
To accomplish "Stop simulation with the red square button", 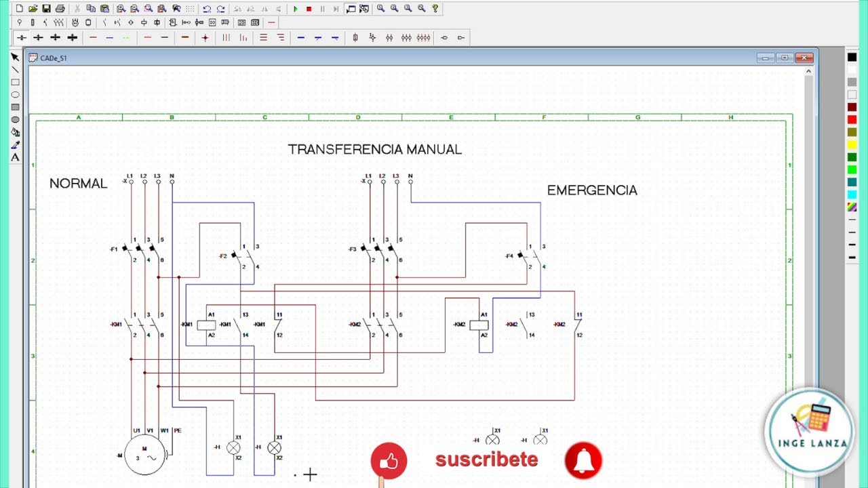I will (x=309, y=9).
